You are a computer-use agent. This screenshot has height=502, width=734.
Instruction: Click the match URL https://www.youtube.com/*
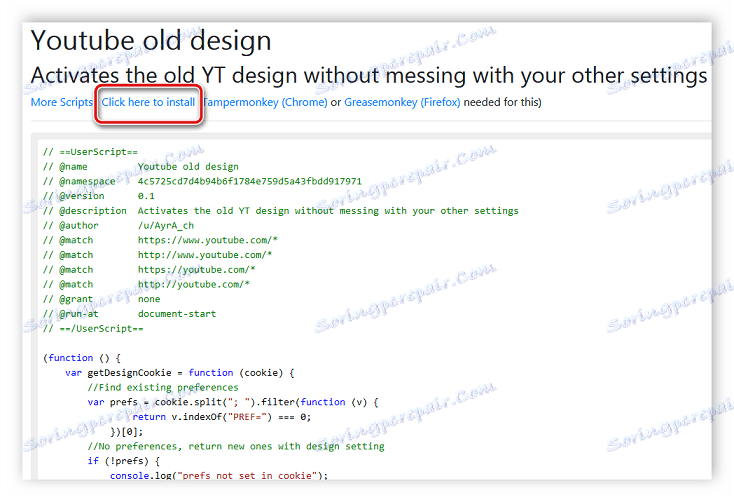click(x=207, y=240)
